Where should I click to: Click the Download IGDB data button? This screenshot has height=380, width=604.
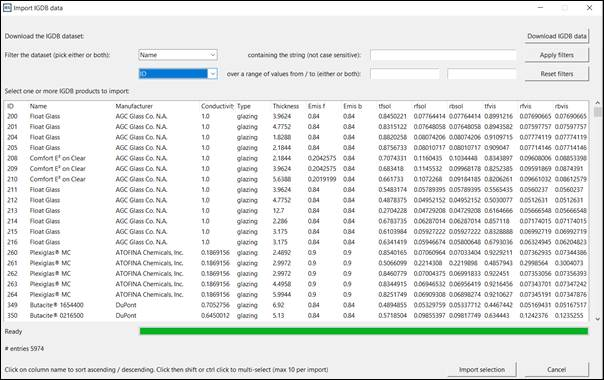tap(557, 36)
